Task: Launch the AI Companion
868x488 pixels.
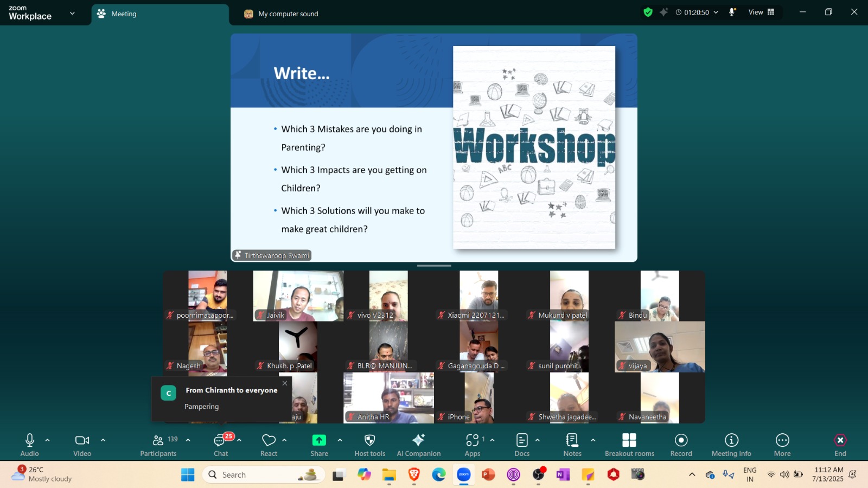Action: click(x=418, y=441)
